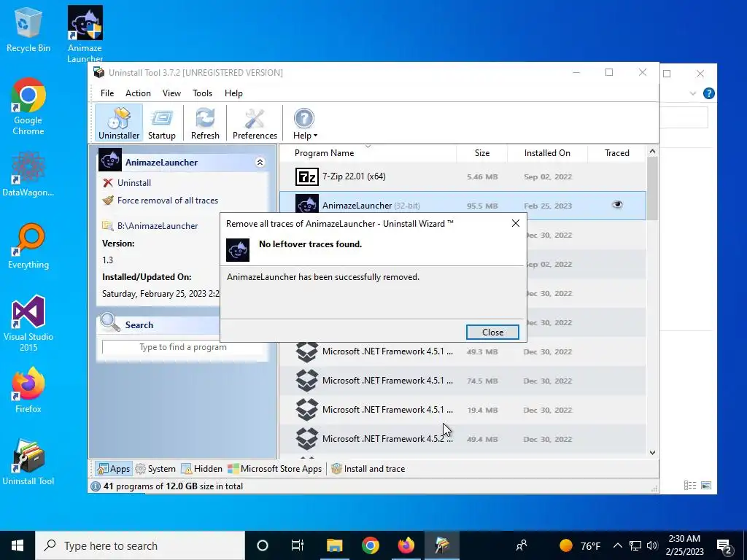Click the Uninstall Tool taskbar icon

pyautogui.click(x=441, y=545)
